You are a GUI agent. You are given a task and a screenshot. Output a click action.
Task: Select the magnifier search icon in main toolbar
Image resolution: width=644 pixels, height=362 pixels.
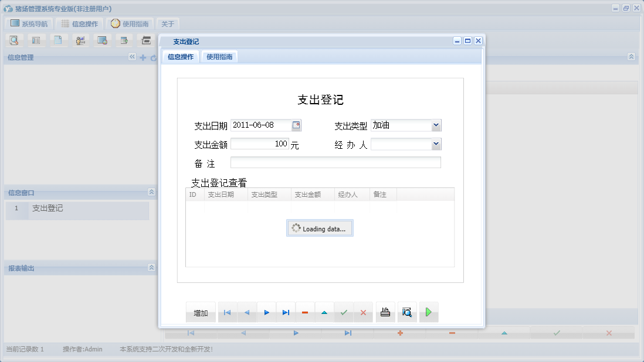point(14,40)
